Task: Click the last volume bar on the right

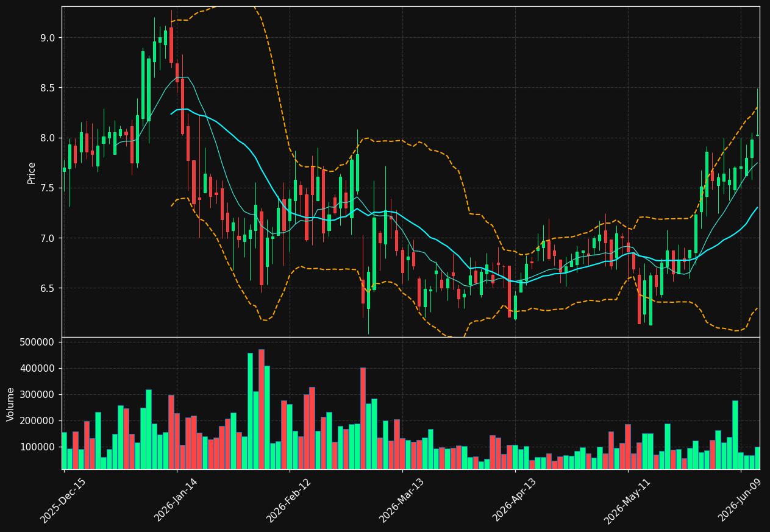Action: point(757,458)
